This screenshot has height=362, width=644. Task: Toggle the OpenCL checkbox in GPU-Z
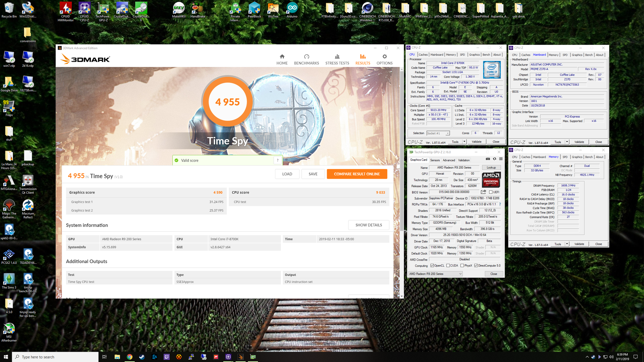tap(432, 265)
